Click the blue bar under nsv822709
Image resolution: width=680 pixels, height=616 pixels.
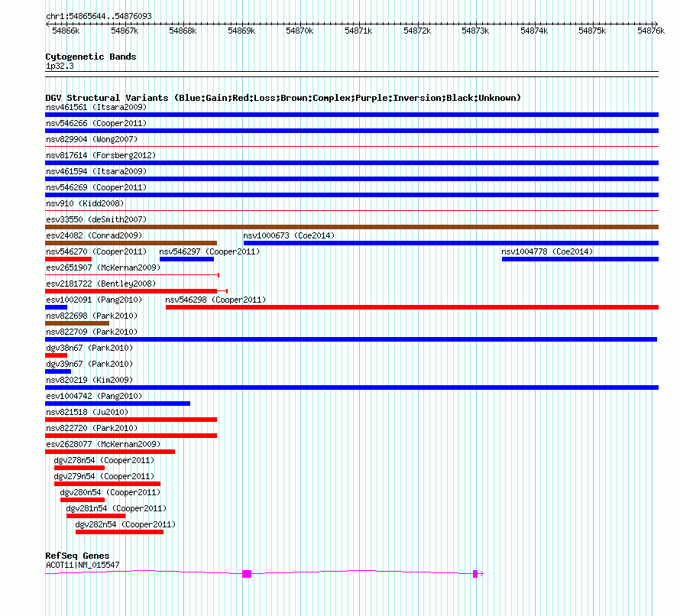tap(351, 339)
